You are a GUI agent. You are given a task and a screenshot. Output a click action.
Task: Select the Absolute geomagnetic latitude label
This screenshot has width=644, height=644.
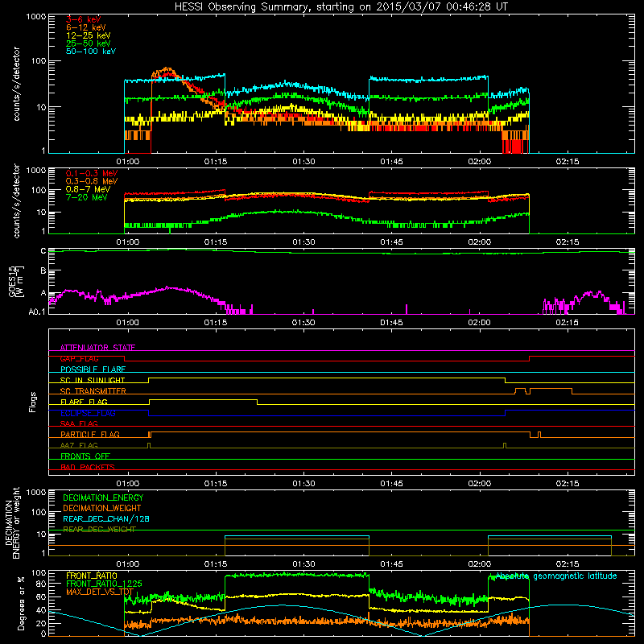(x=556, y=576)
